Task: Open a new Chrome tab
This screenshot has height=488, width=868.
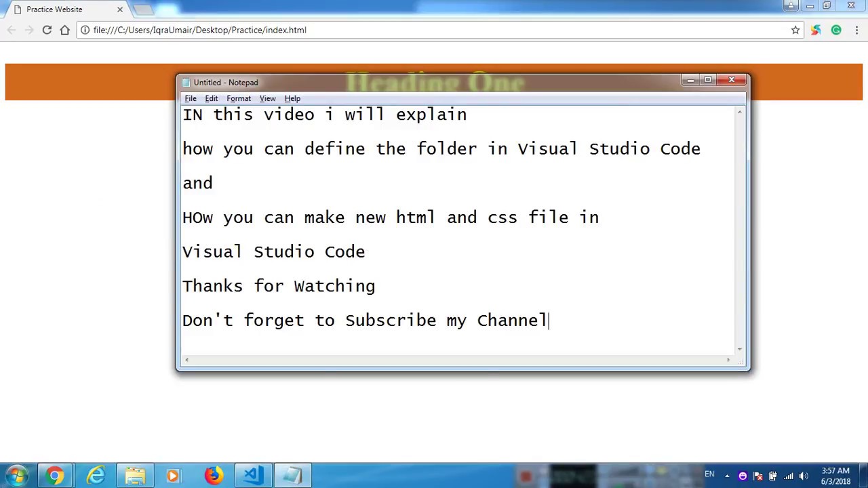Action: tap(143, 9)
